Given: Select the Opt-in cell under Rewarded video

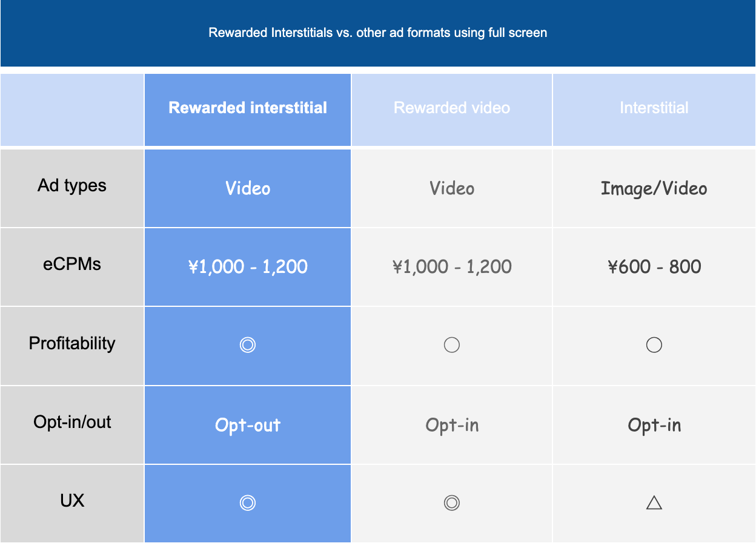Looking at the screenshot, I should (451, 424).
